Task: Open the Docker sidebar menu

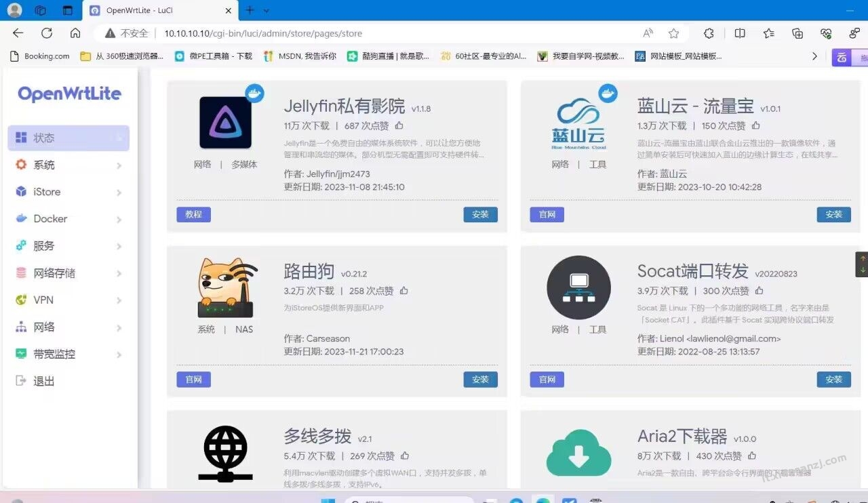Action: point(68,219)
